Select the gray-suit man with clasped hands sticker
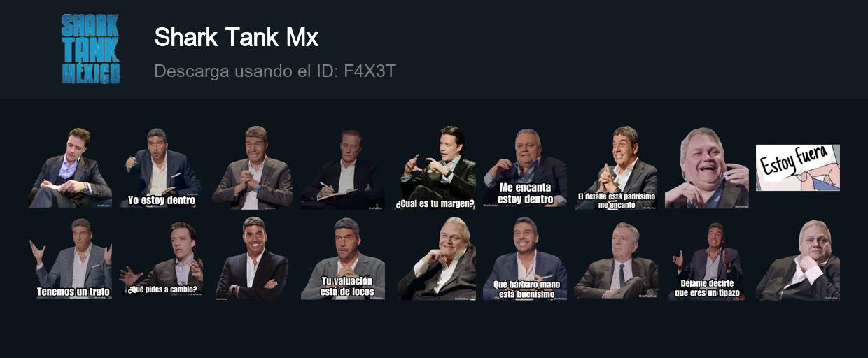Image resolution: width=868 pixels, height=358 pixels. [252, 168]
